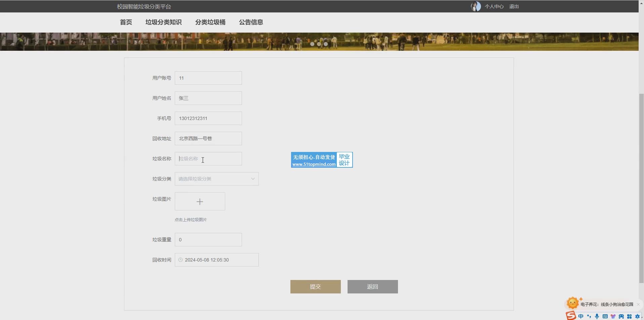Viewport: 644px width, 320px height.
Task: Select second banner carousel dot
Action: pyautogui.click(x=319, y=44)
